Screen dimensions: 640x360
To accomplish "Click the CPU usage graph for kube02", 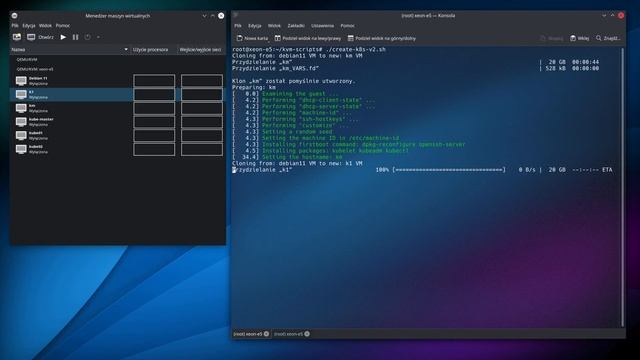I will (154, 149).
